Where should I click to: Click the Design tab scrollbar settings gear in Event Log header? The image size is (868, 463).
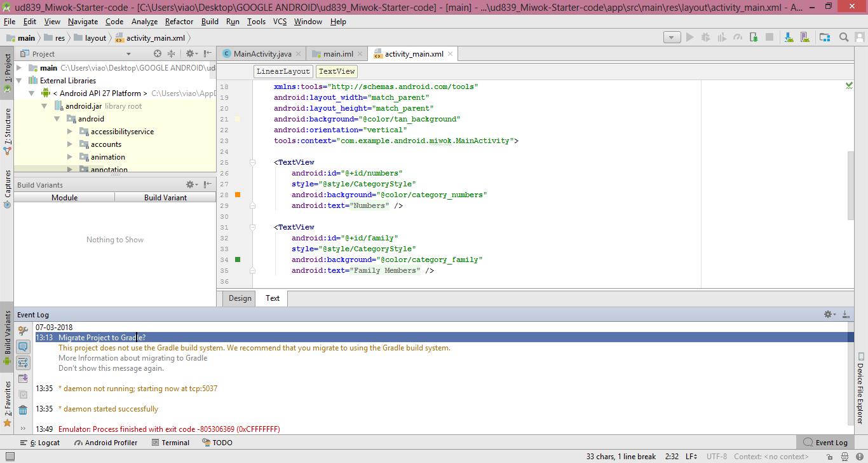tap(827, 314)
